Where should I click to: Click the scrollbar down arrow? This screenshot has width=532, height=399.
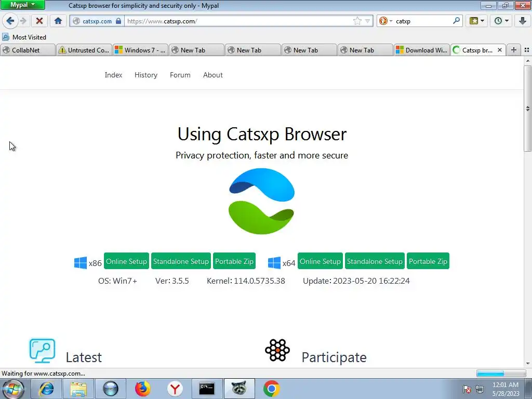[x=528, y=364]
